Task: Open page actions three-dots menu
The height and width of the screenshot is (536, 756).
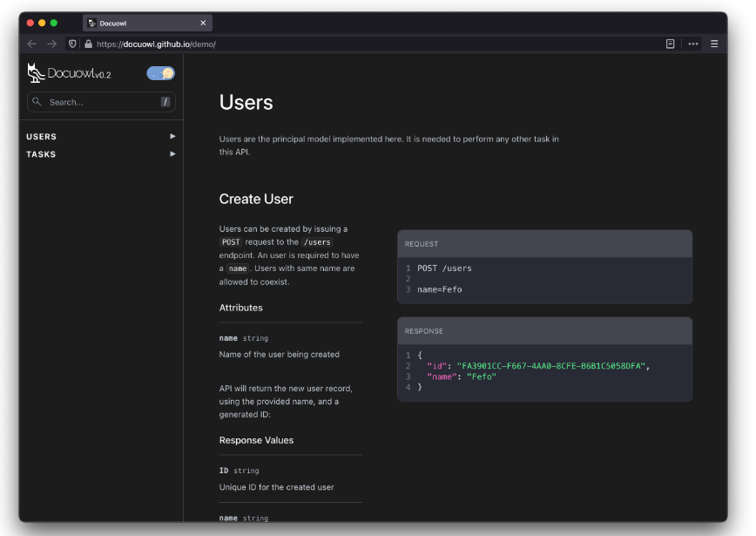Action: coord(693,44)
